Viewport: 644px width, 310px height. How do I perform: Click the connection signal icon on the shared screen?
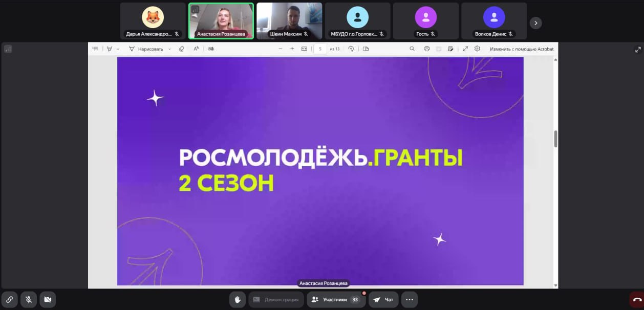point(8,49)
